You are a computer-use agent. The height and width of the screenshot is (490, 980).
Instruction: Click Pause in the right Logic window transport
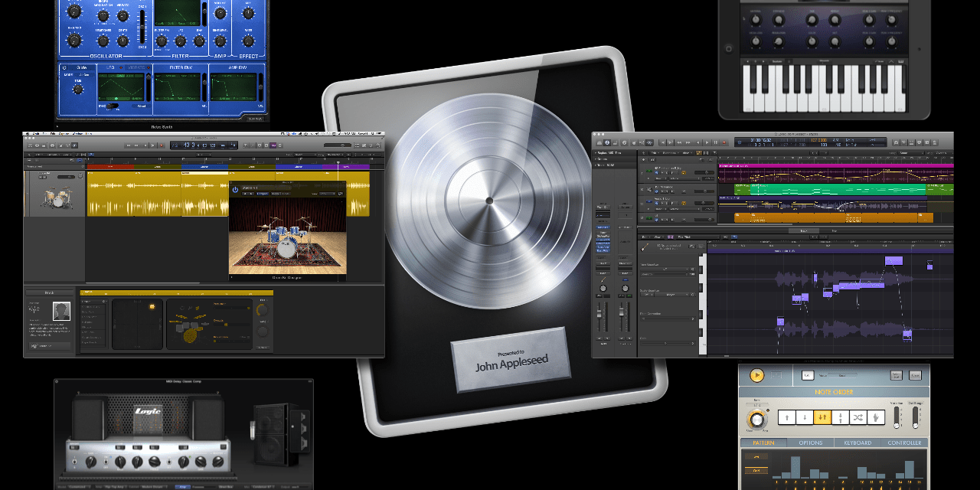(716, 142)
